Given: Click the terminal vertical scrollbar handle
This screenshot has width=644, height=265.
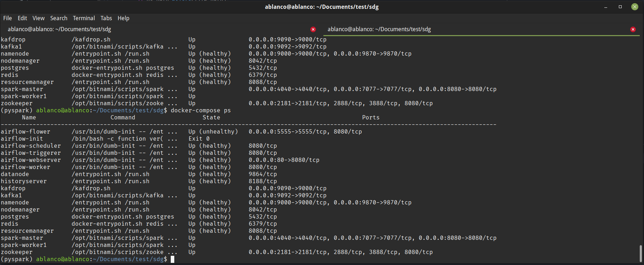Looking at the screenshot, I should click(641, 254).
